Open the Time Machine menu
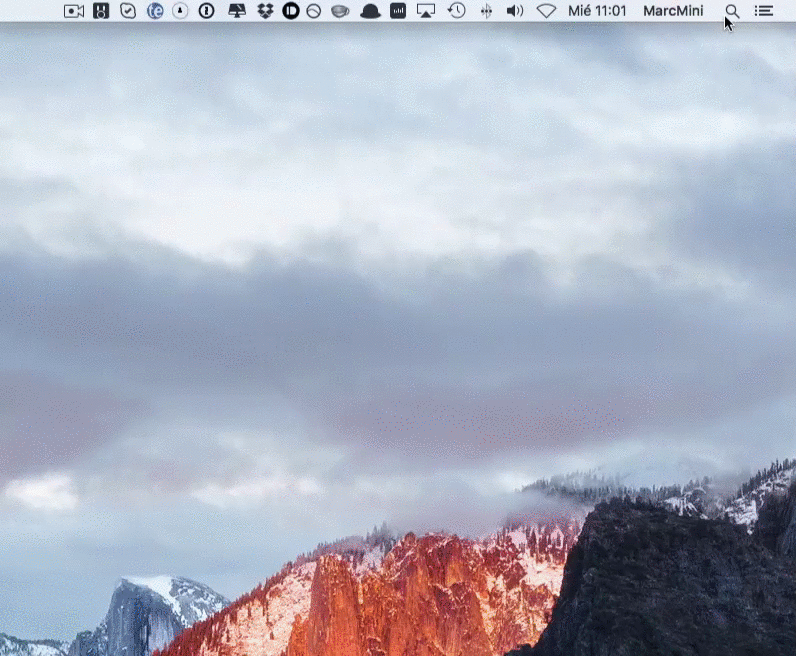The height and width of the screenshot is (656, 796). point(456,11)
